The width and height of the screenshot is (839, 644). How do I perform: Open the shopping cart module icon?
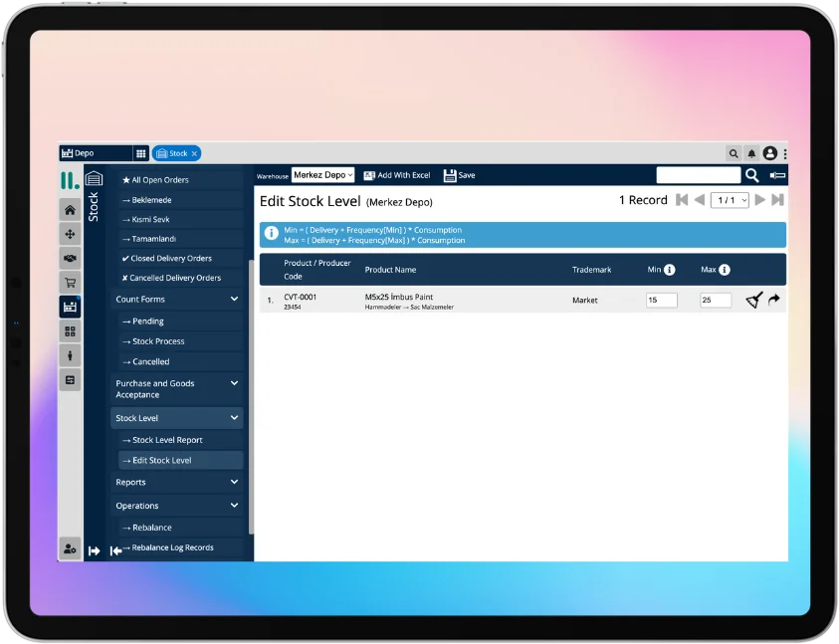(70, 282)
